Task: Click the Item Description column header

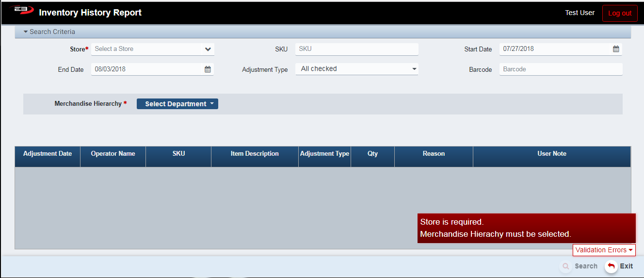Action: pyautogui.click(x=255, y=154)
